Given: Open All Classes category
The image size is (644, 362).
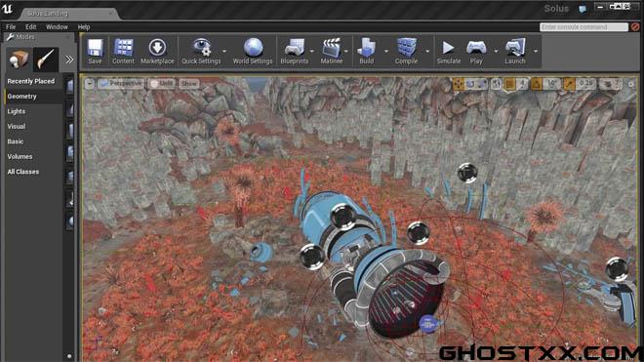Looking at the screenshot, I should [23, 172].
